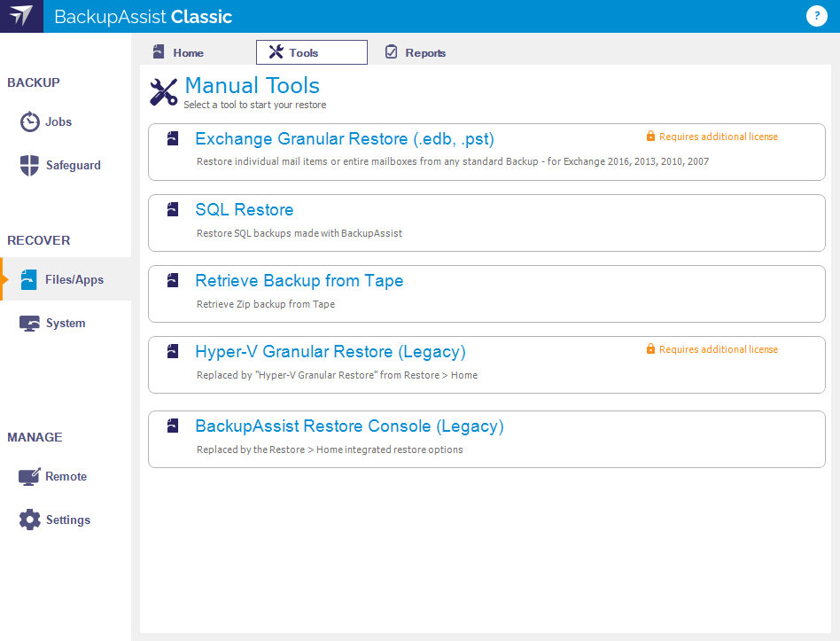The height and width of the screenshot is (641, 840).
Task: Click Exchange card's Requires additional license text
Action: tap(719, 137)
